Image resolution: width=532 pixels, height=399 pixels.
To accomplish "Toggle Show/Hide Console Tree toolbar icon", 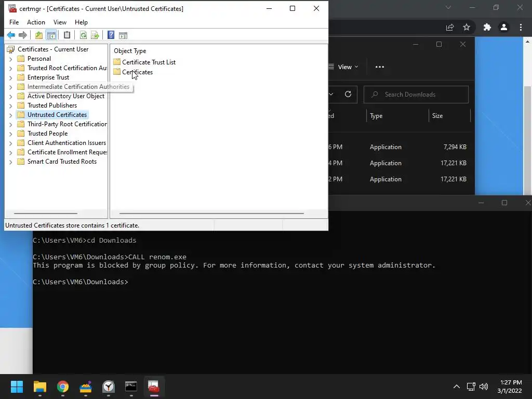I will [51, 35].
